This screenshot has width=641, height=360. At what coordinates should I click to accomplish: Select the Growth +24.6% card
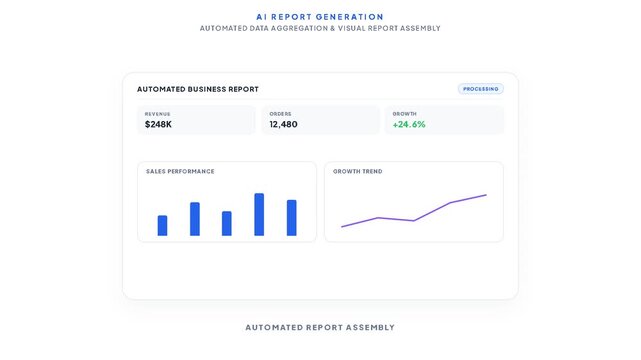(444, 120)
